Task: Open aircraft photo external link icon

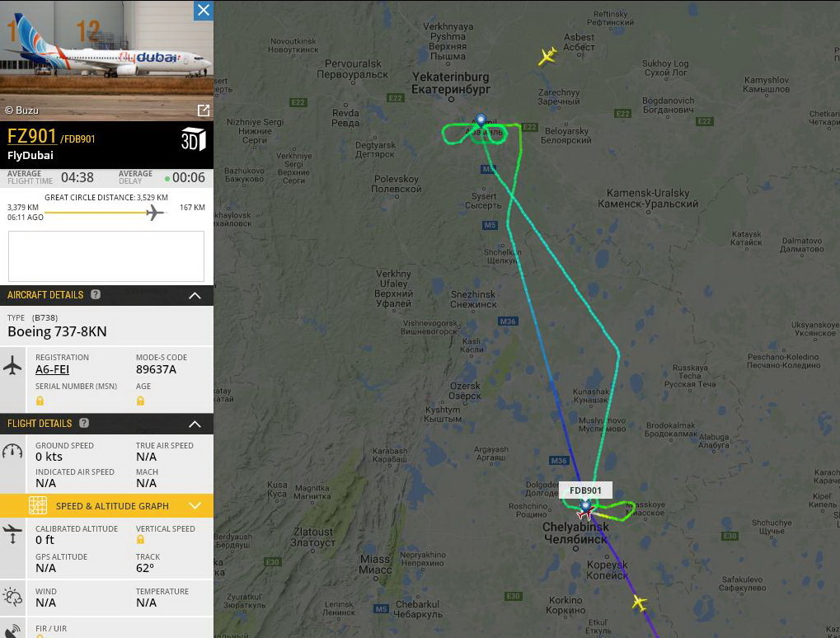Action: 204,110
